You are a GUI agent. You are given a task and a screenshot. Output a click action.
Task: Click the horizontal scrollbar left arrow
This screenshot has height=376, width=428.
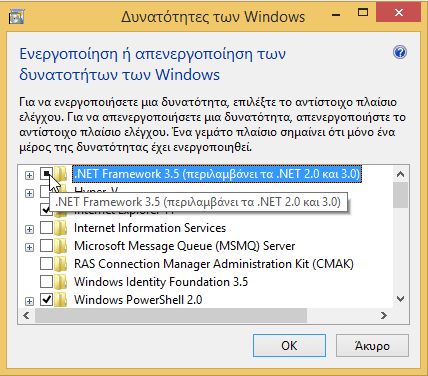(26, 315)
